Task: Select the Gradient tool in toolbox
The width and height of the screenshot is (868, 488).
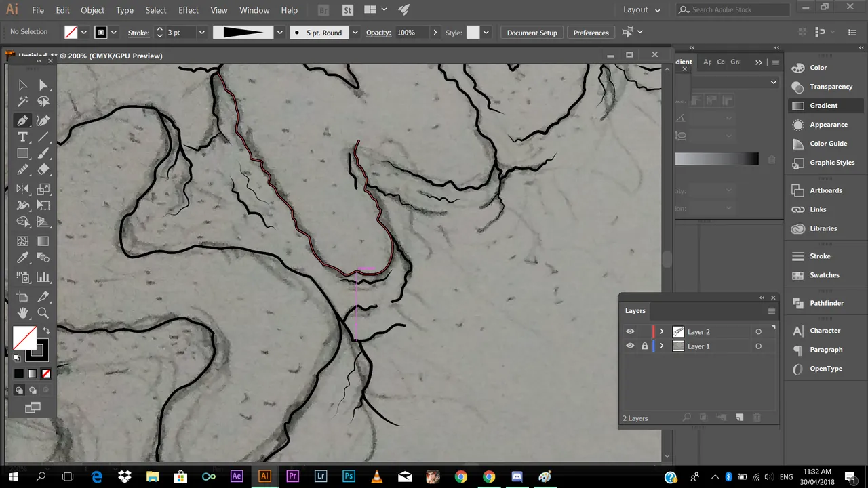Action: point(43,241)
